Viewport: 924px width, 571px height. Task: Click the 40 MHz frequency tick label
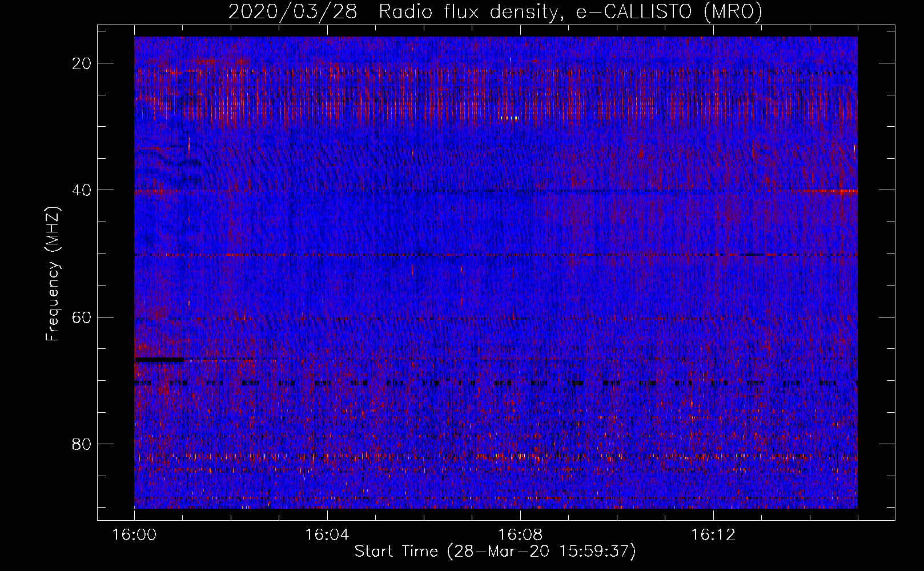coord(82,190)
